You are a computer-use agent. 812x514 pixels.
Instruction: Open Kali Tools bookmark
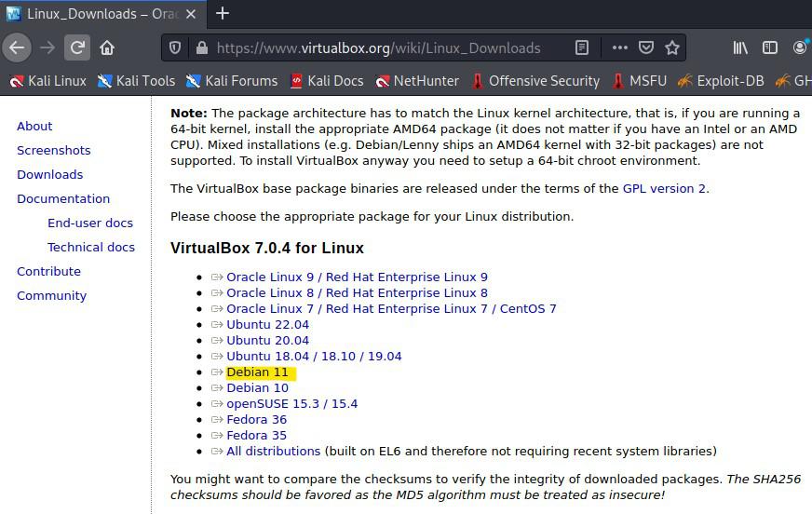(137, 81)
